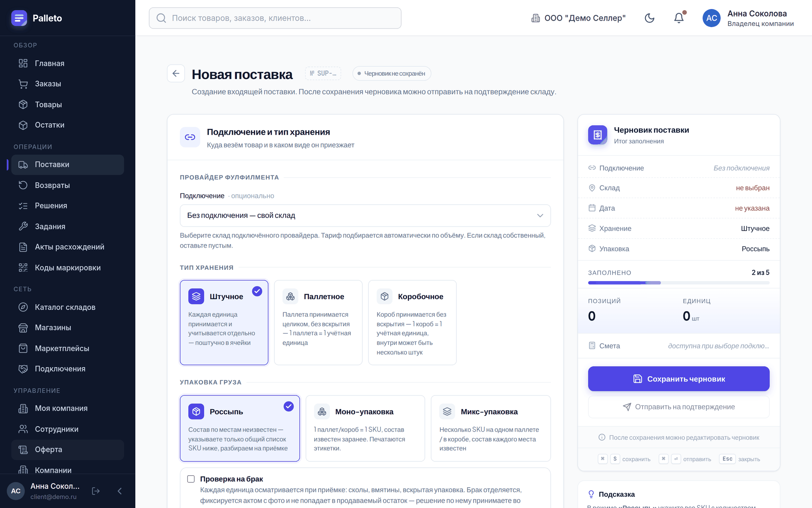Open company selector ООО Демо Селлер
Image resolution: width=812 pixels, height=508 pixels.
pos(578,18)
